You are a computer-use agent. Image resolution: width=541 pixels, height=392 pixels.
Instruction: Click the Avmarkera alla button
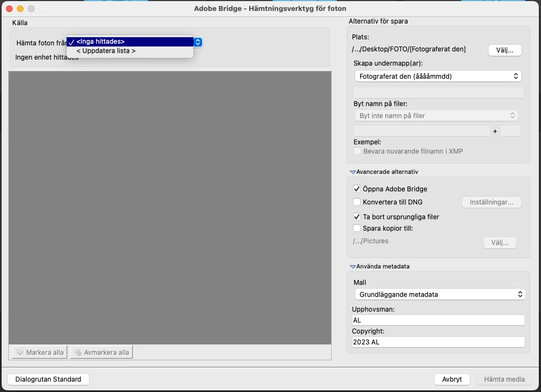[x=102, y=352]
